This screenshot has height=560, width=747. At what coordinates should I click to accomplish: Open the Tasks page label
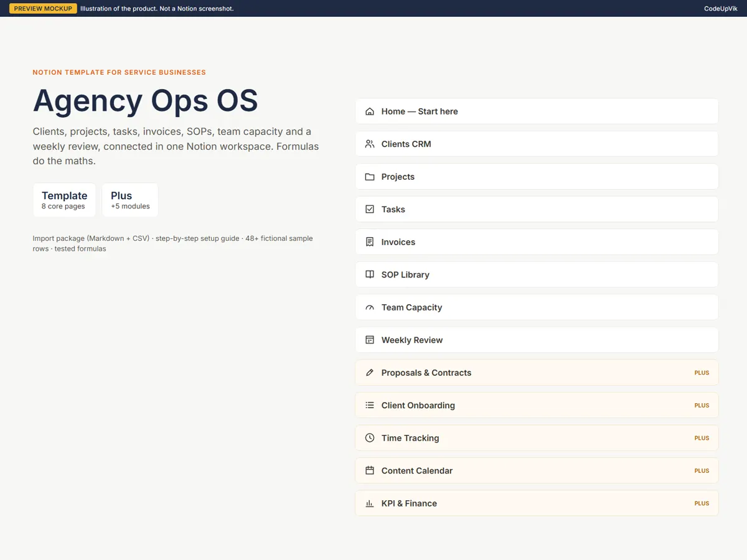393,209
